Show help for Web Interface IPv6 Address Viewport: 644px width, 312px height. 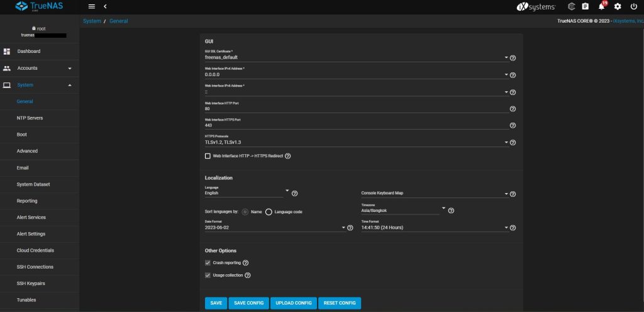513,92
